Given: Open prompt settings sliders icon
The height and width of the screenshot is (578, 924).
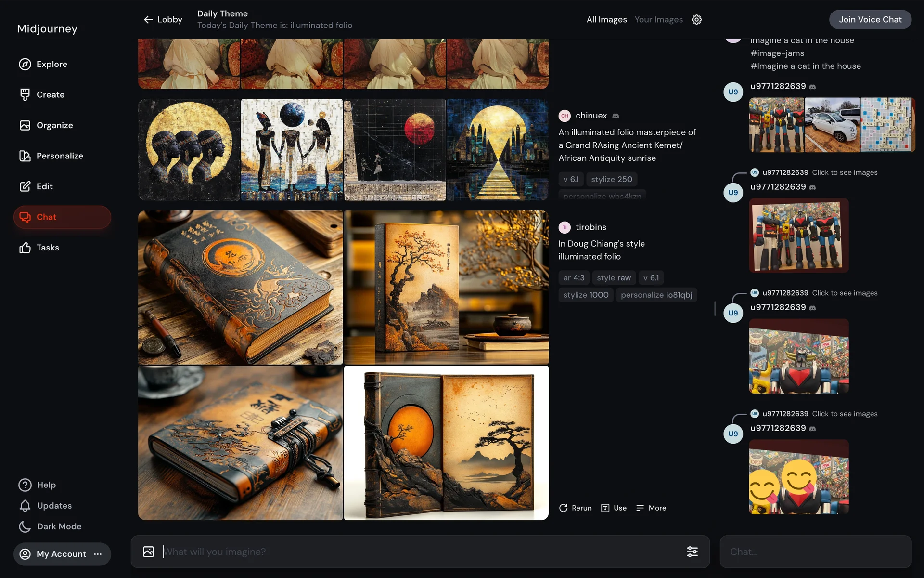Looking at the screenshot, I should [x=692, y=552].
